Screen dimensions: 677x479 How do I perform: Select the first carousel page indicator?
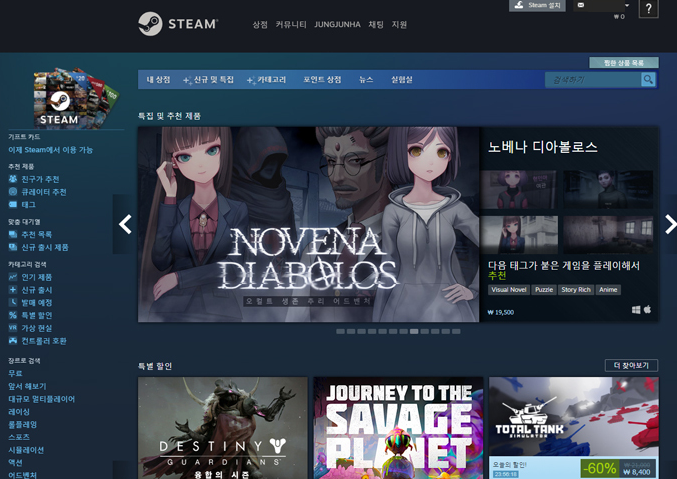(340, 331)
